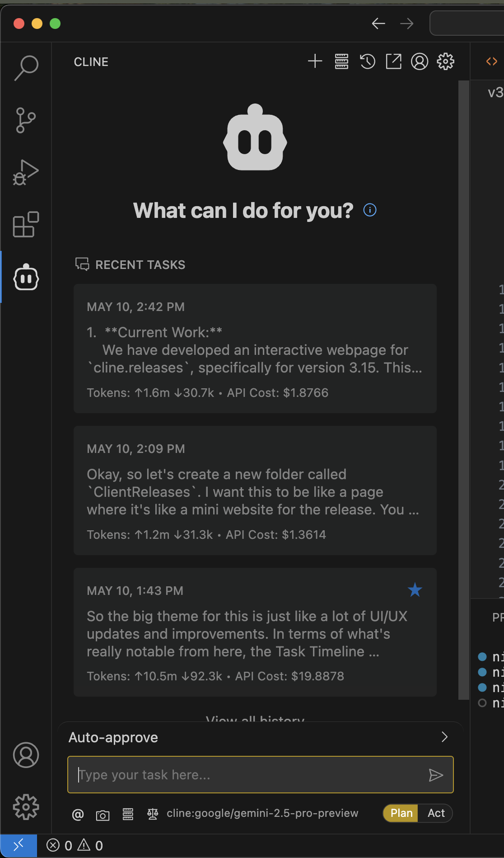This screenshot has height=858, width=504.
Task: Open Cline account profile icon in header
Action: click(x=419, y=61)
